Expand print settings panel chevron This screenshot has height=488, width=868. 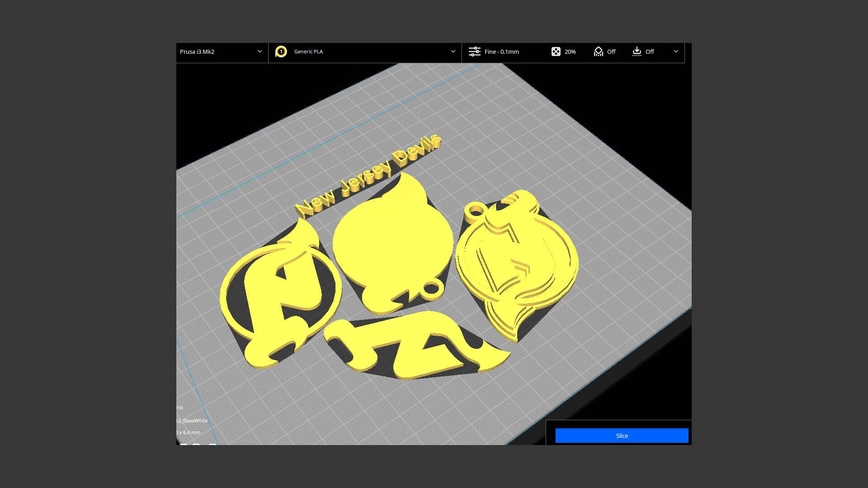coord(676,52)
